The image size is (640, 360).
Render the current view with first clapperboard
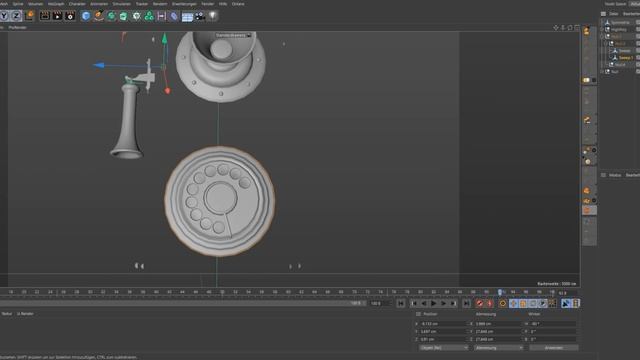pyautogui.click(x=45, y=16)
